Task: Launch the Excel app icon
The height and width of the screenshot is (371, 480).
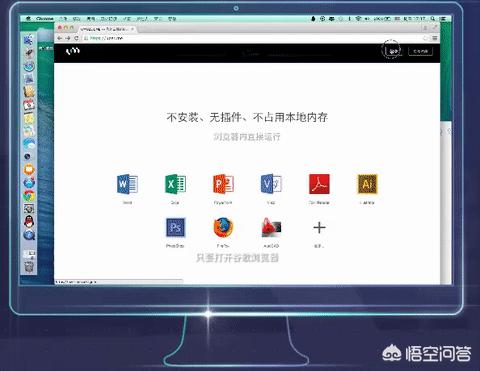Action: [175, 184]
